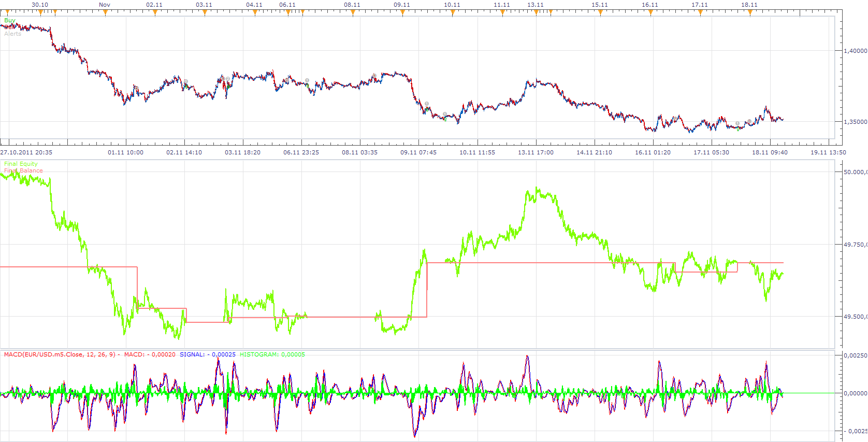Click the orange marker under 10.11
This screenshot has height=442, width=868.
click(453, 12)
